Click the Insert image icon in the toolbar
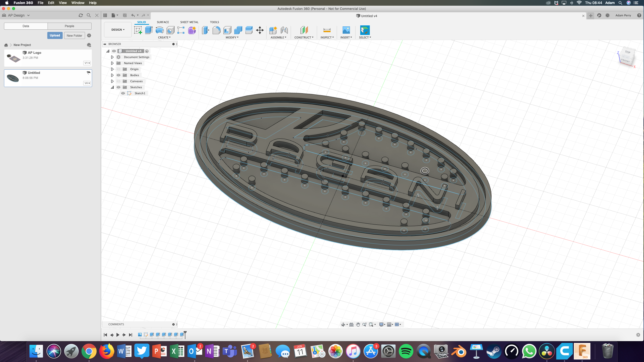This screenshot has height=362, width=644. click(x=346, y=30)
